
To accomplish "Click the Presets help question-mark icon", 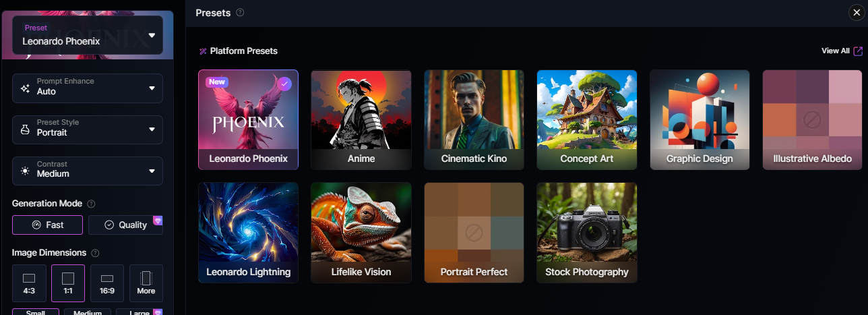I will [241, 13].
